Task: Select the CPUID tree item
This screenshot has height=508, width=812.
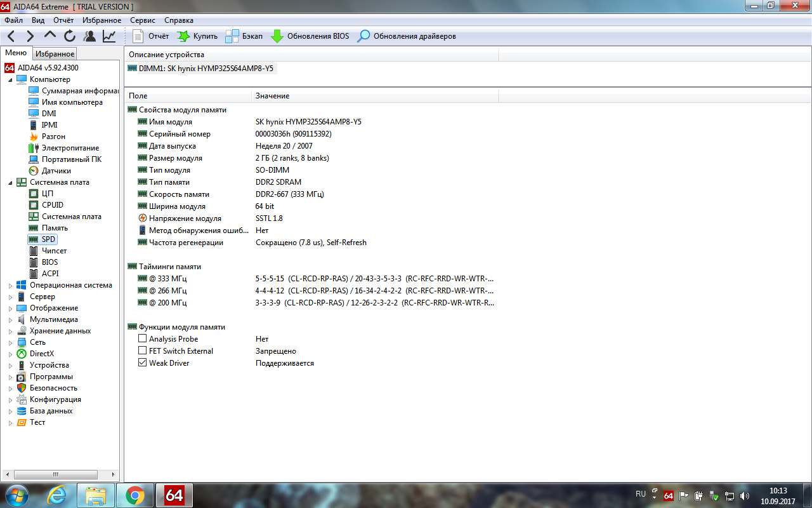Action: 46,205
